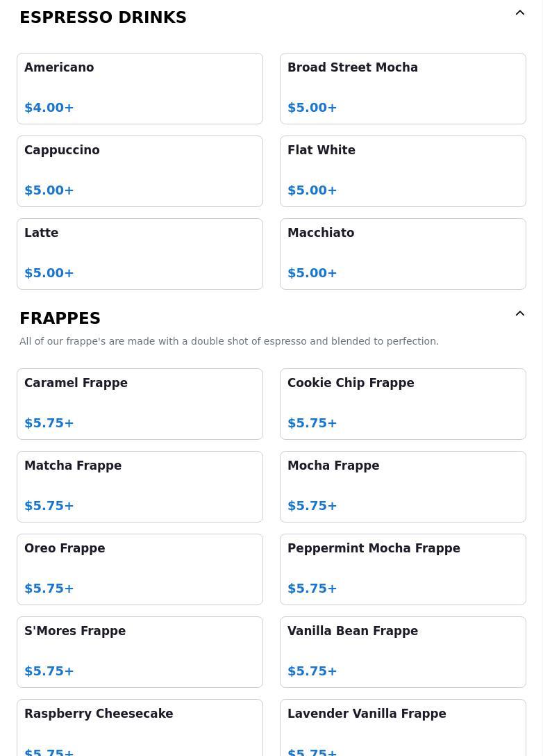Open the Cookie Chip Frappe item
The height and width of the screenshot is (756, 543).
click(403, 404)
